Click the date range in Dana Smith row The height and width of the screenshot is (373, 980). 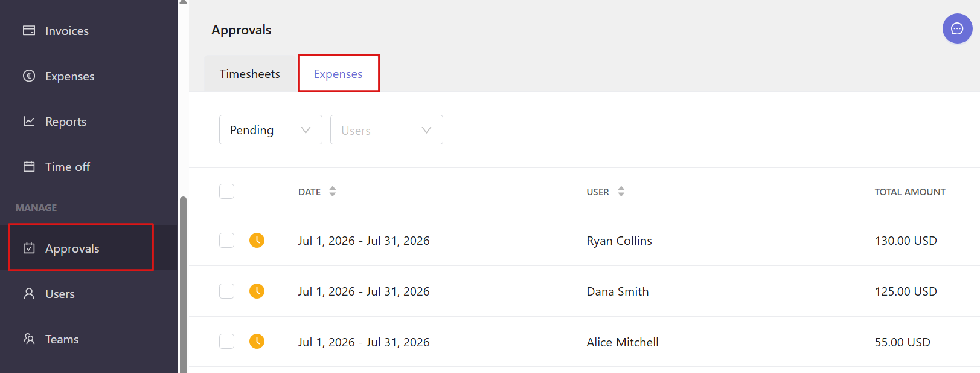point(363,291)
